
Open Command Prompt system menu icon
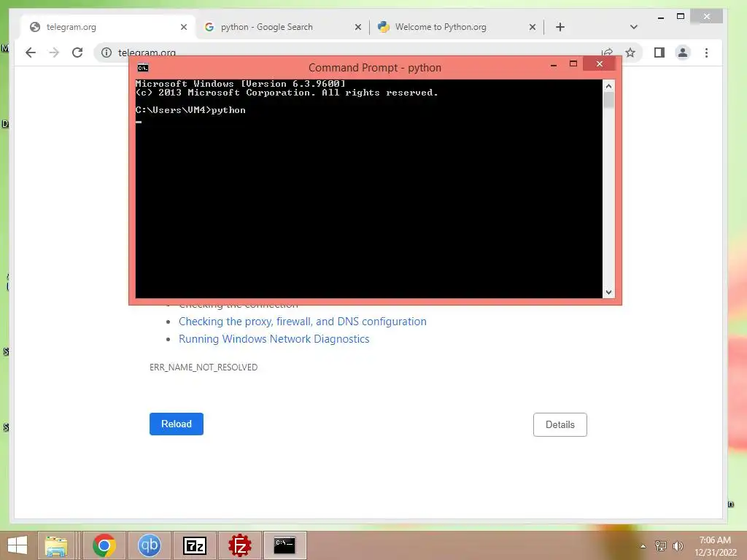[x=143, y=68]
